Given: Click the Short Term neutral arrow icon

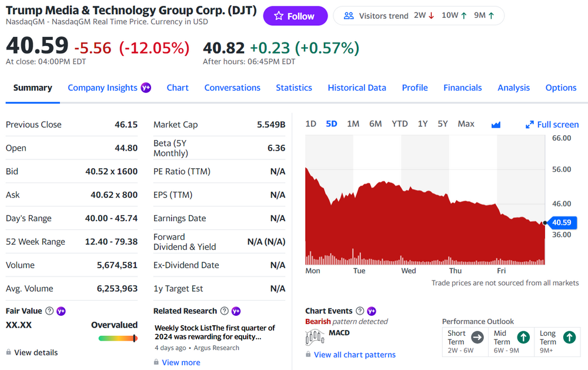Looking at the screenshot, I should [477, 337].
